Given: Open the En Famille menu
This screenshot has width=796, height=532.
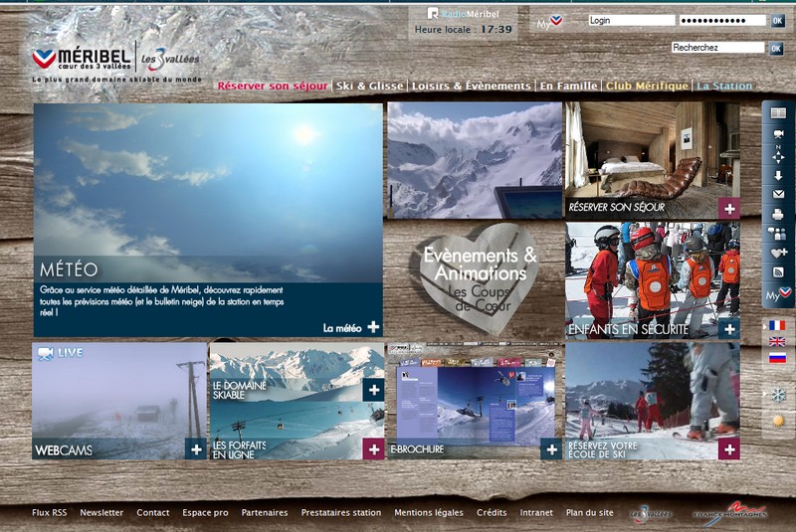Looking at the screenshot, I should coord(568,86).
